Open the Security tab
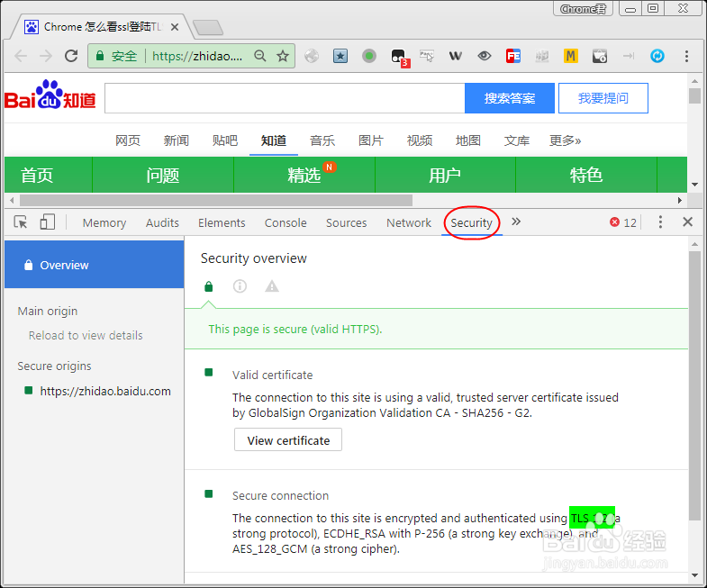 (x=472, y=222)
